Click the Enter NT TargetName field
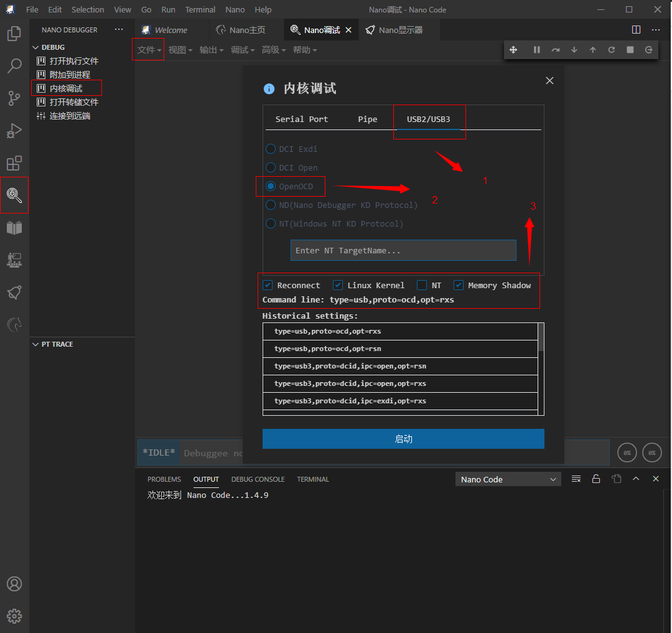Screen dimensions: 672x633 (403, 250)
